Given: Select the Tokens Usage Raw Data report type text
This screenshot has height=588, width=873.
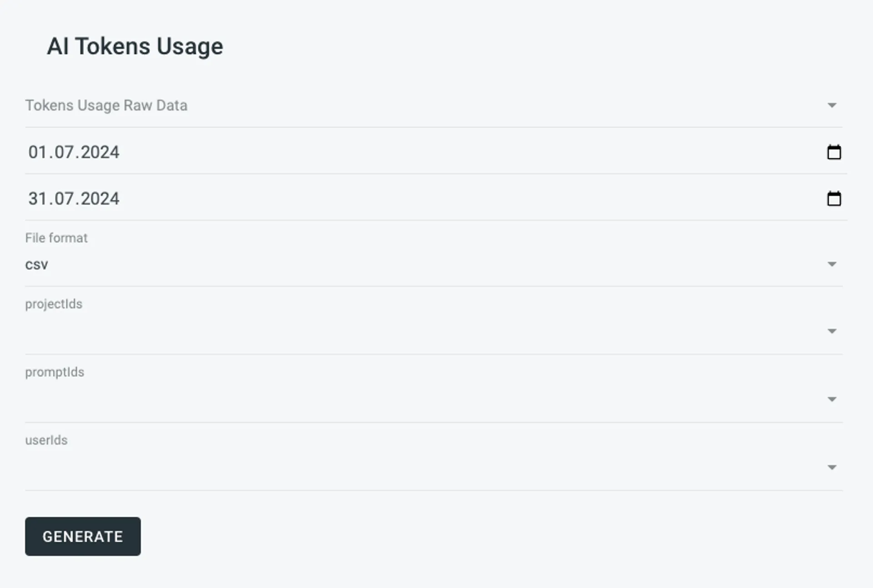Looking at the screenshot, I should 106,105.
